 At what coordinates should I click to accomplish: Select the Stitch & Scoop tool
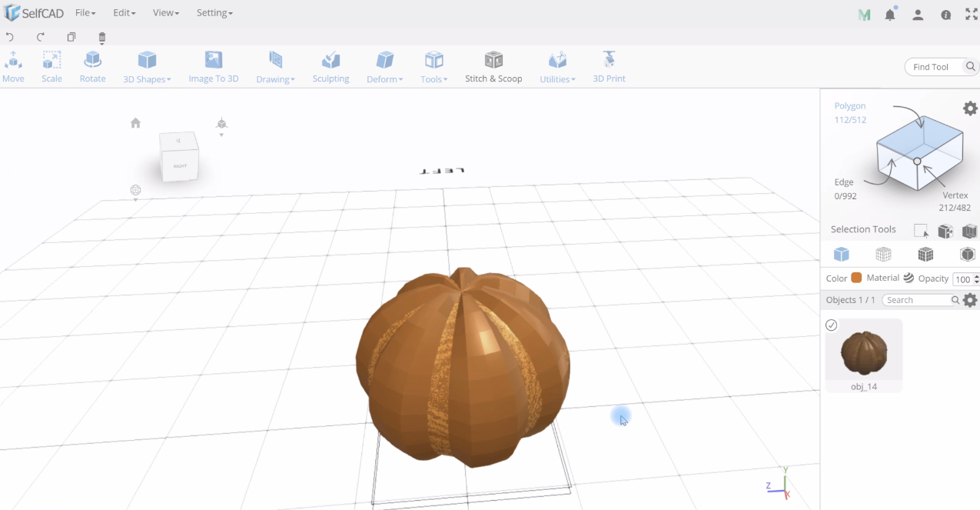493,67
